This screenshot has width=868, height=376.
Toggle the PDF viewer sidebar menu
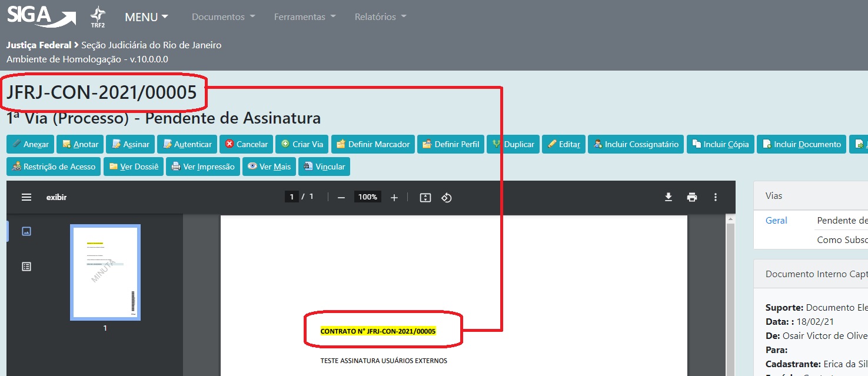click(26, 197)
